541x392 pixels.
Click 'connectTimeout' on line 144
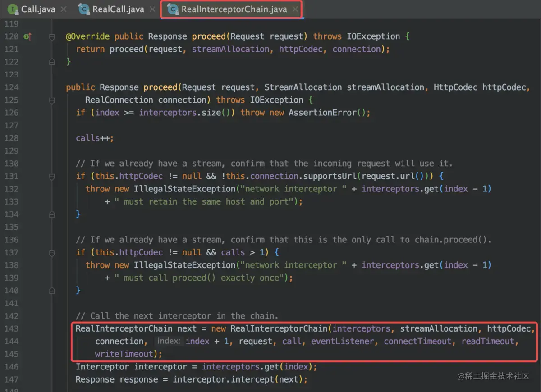pyautogui.click(x=417, y=341)
